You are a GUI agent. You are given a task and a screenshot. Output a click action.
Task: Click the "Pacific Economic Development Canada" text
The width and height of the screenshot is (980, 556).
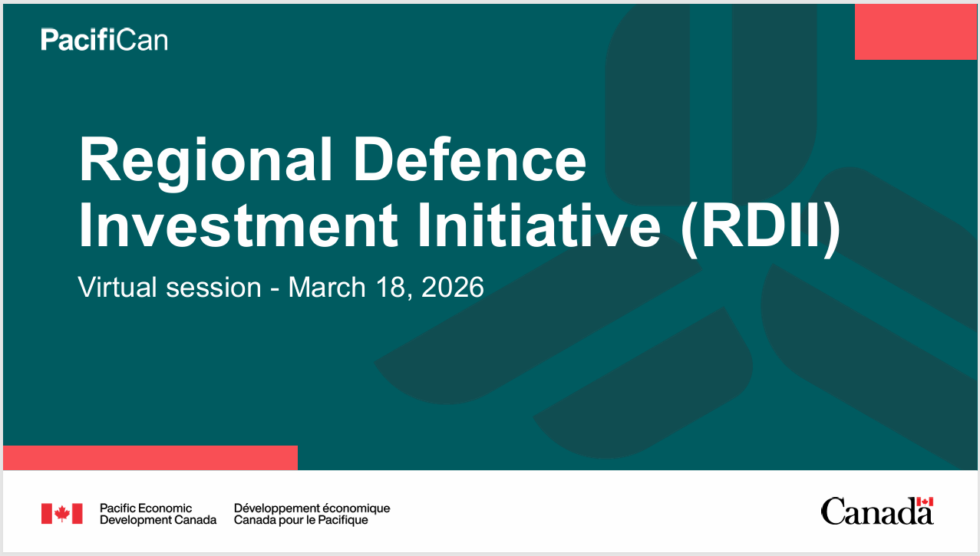pyautogui.click(x=157, y=514)
